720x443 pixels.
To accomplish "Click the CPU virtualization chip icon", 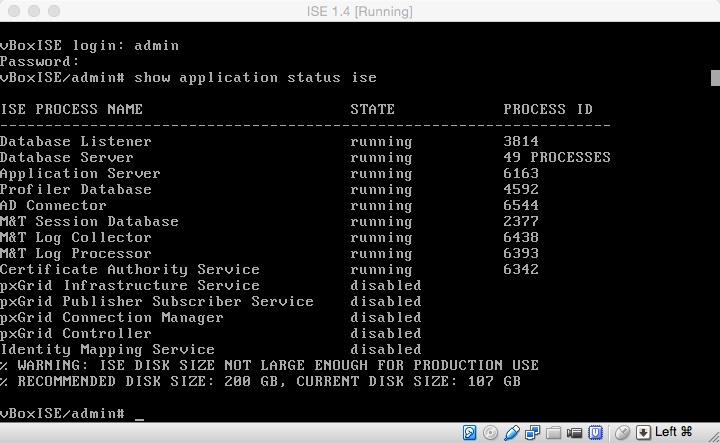I will pyautogui.click(x=596, y=432).
